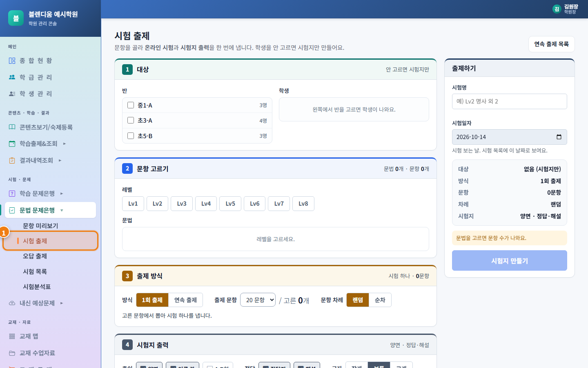The image size is (588, 368).
Task: Click the calendar icon beside 학습출제&조회
Action: 12,144
